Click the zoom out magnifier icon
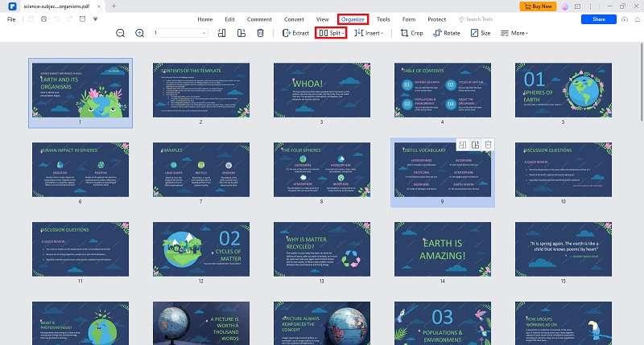 pyautogui.click(x=120, y=33)
